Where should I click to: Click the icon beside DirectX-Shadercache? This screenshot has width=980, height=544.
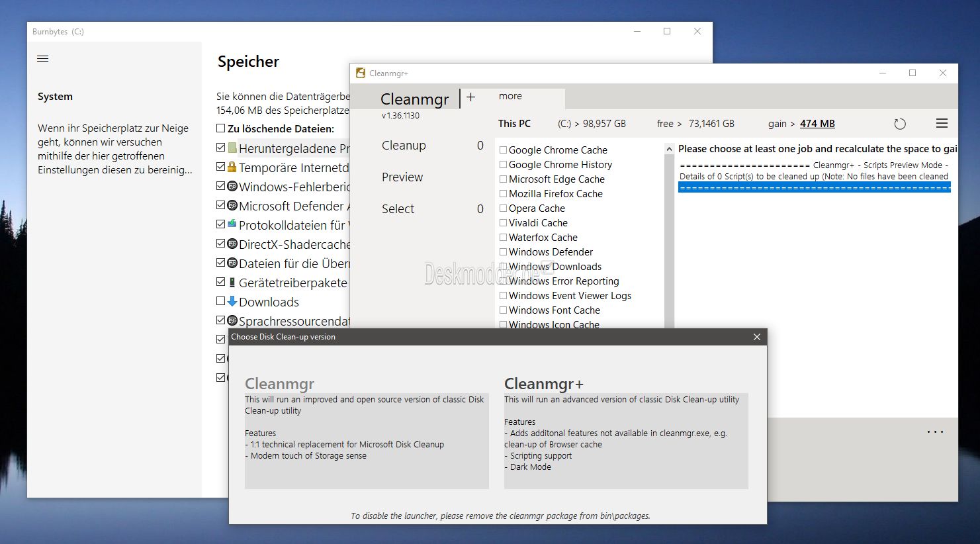[232, 244]
